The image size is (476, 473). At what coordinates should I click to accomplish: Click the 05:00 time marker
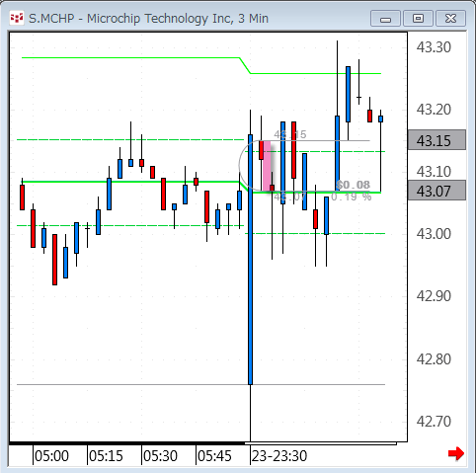[x=51, y=456]
